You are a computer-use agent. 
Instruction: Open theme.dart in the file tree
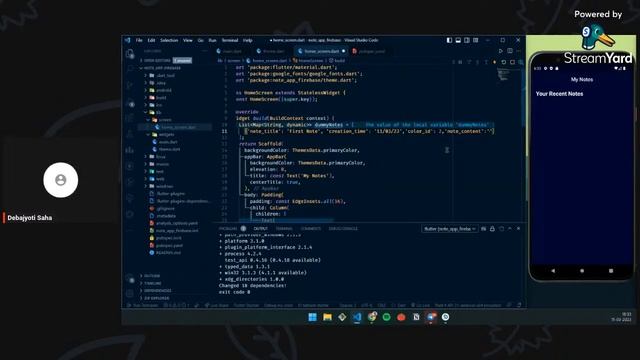[169, 149]
